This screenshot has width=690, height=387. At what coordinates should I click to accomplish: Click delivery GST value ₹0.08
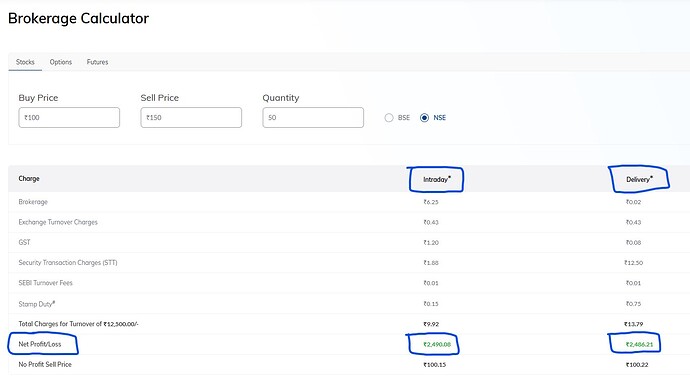point(633,243)
